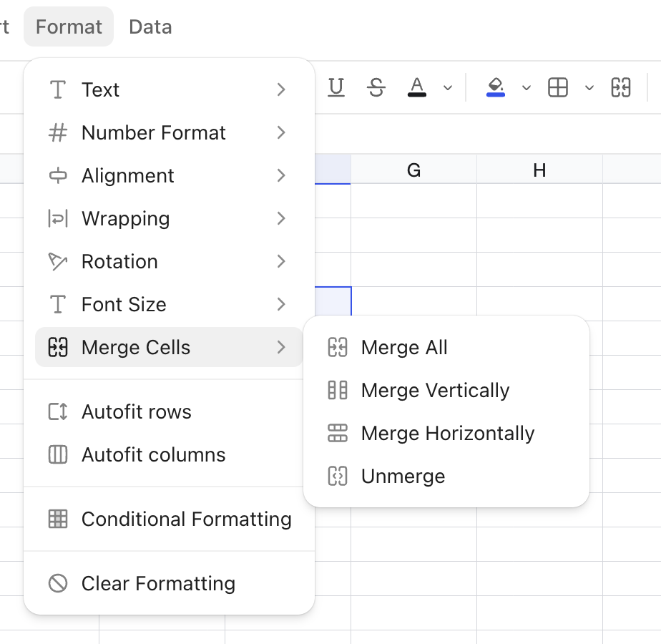The height and width of the screenshot is (644, 661).
Task: Click the Merge Vertically icon
Action: pyautogui.click(x=338, y=390)
